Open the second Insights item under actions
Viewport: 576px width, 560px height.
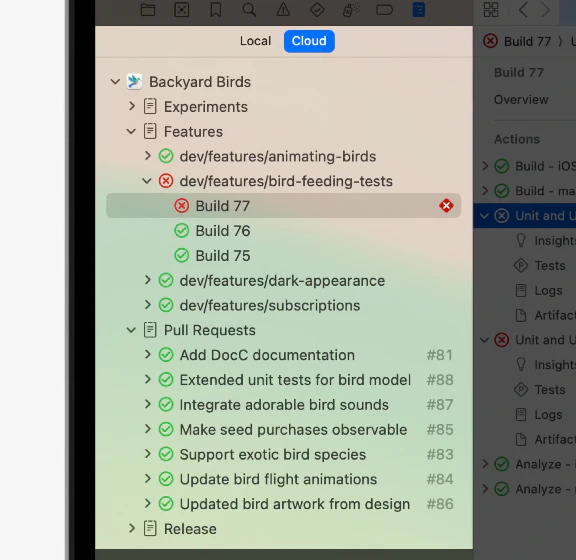[545, 365]
